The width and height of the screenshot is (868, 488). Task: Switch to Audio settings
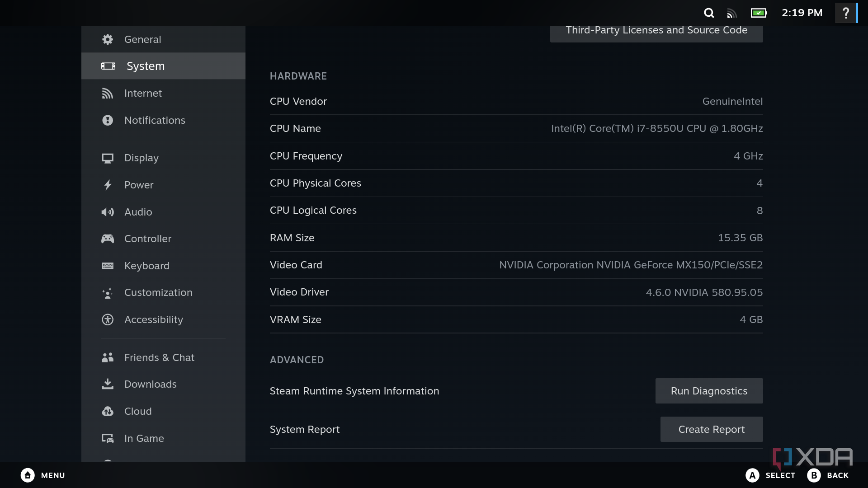coord(163,212)
